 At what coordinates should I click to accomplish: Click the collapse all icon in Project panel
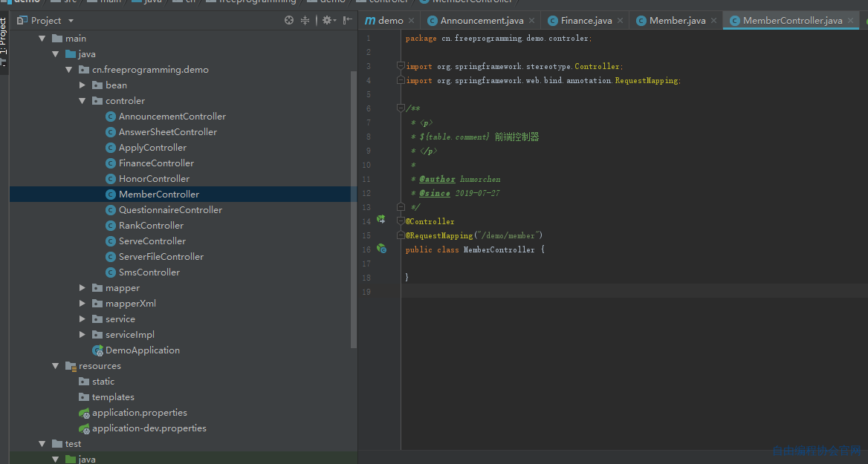click(305, 21)
